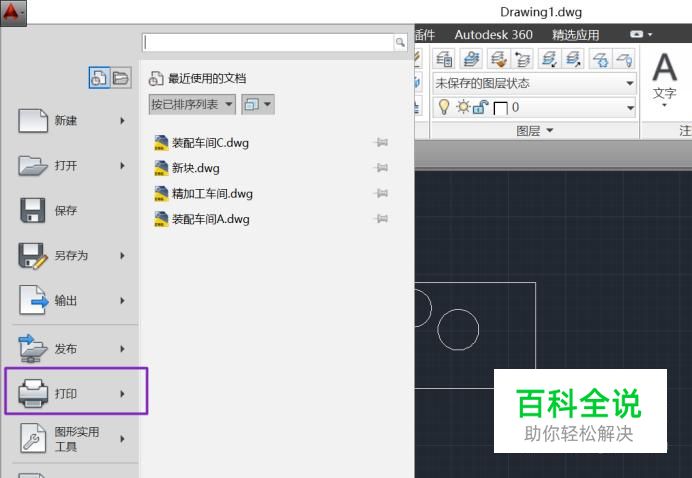Switch to the 精选应用 ribbon tab

click(x=575, y=35)
